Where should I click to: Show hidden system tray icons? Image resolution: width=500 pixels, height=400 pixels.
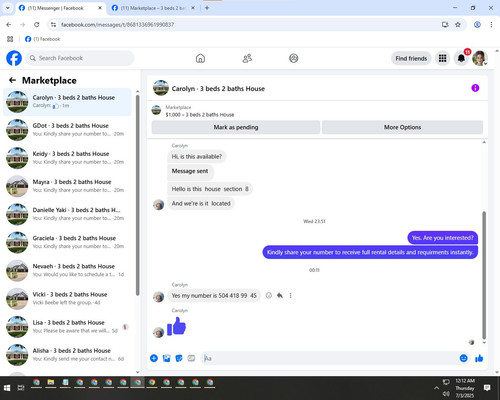pyautogui.click(x=436, y=388)
